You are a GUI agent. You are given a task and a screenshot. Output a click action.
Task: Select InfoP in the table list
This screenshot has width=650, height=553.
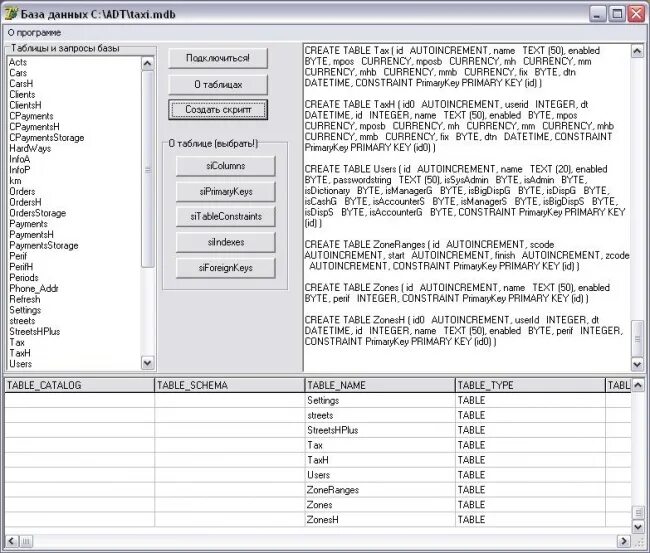click(x=20, y=170)
